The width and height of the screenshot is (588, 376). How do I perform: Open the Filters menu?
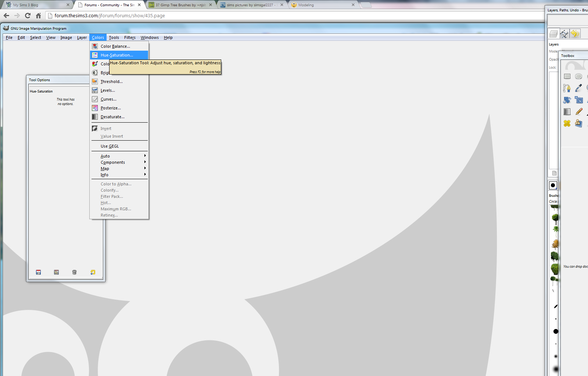pyautogui.click(x=130, y=37)
